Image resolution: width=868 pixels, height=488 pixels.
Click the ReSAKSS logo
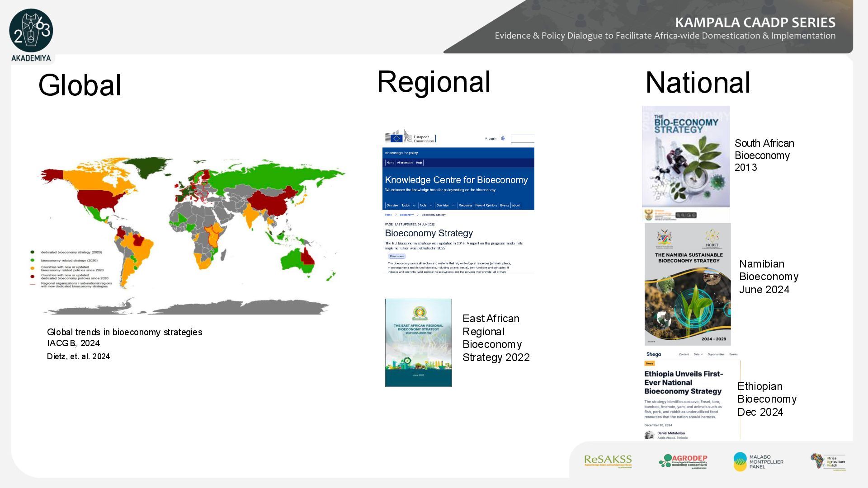[608, 461]
